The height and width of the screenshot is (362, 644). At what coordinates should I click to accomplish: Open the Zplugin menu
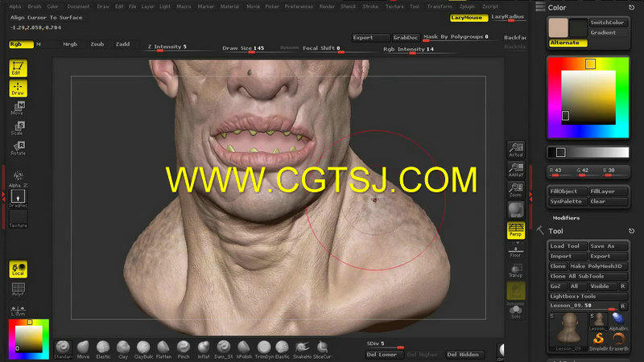pyautogui.click(x=467, y=6)
